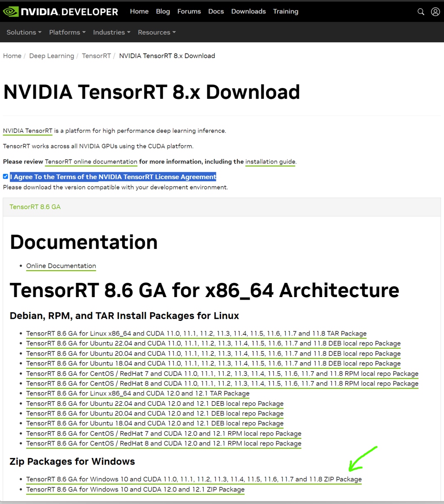Download Ubuntu 20.04 CUDA 11.x DEB package
This screenshot has height=504, width=444.
click(213, 353)
